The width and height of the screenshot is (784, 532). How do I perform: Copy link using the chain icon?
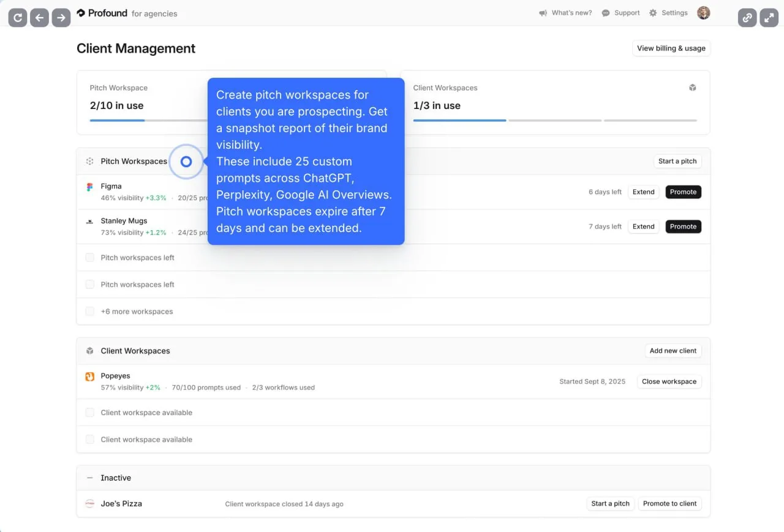pos(747,18)
